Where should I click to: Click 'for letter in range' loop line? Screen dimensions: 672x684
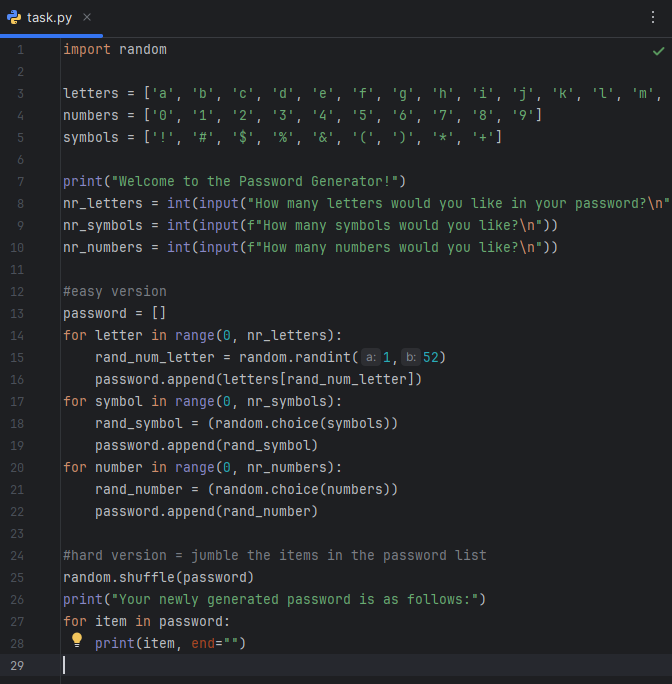point(202,335)
